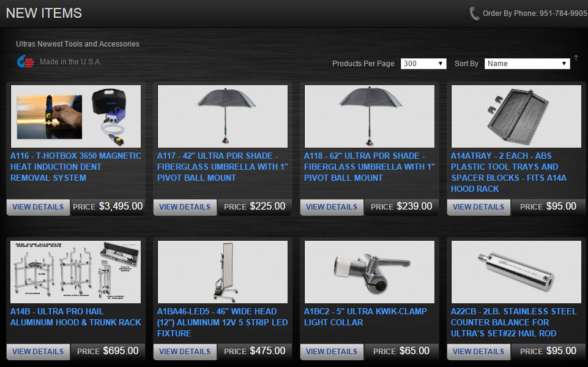Click the A117 42" umbrella product image
The width and height of the screenshot is (588, 367).
[223, 116]
